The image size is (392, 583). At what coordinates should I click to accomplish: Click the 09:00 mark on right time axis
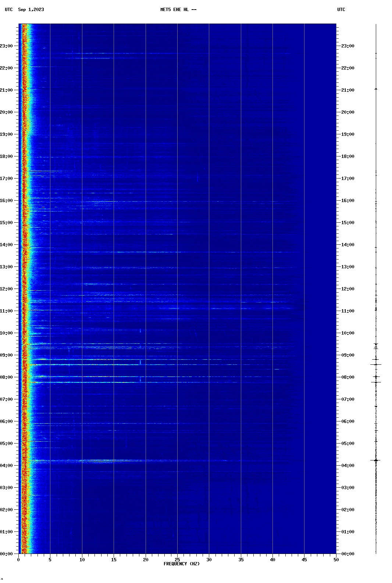coord(348,355)
